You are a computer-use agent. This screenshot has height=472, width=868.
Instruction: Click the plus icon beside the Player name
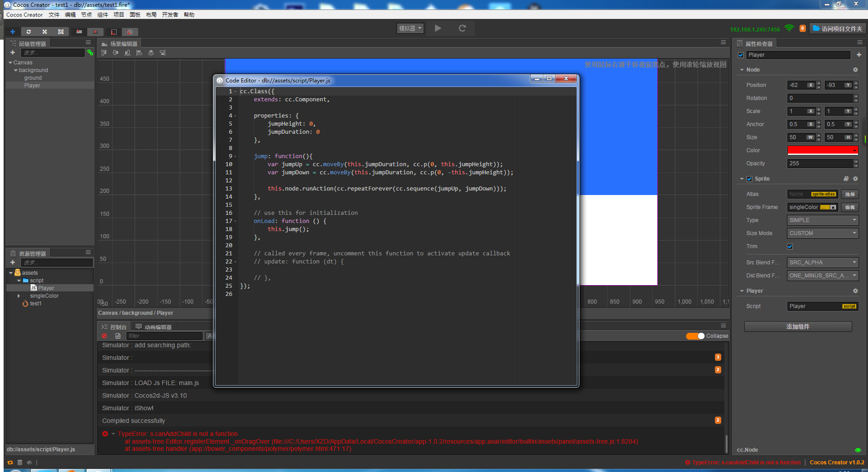859,55
